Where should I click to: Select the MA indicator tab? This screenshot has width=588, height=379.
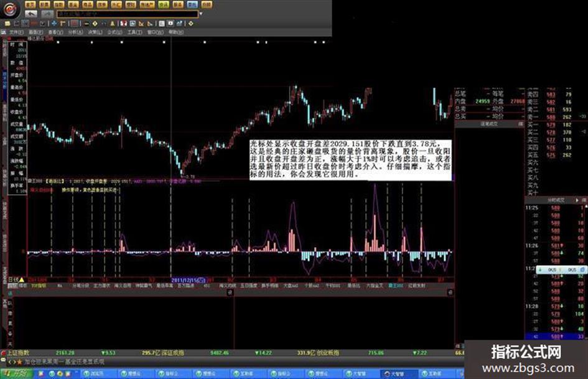coord(60,286)
